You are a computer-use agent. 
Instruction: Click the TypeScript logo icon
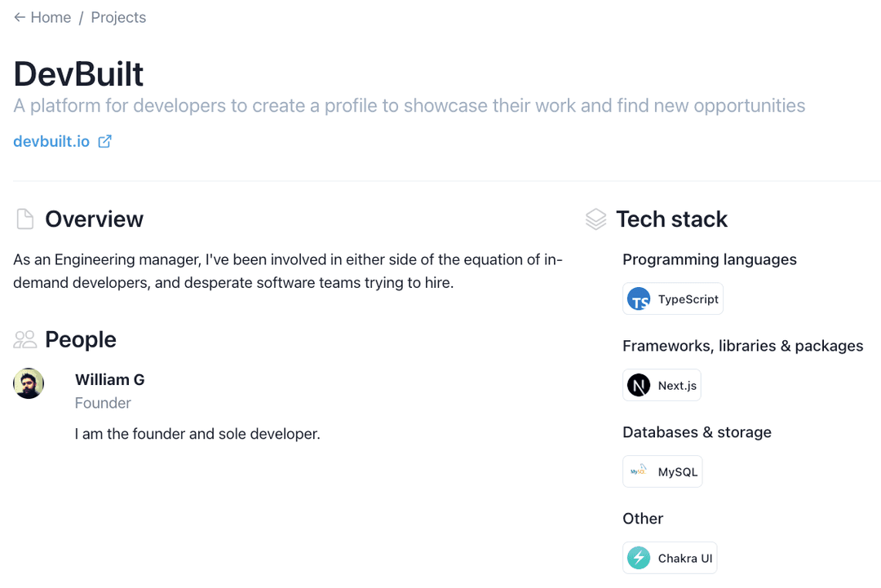[639, 299]
